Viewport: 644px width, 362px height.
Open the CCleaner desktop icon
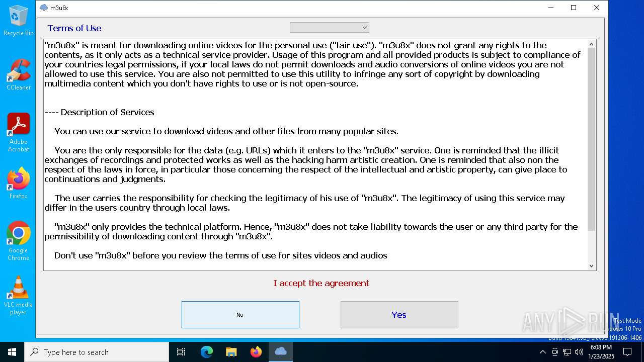pyautogui.click(x=19, y=75)
